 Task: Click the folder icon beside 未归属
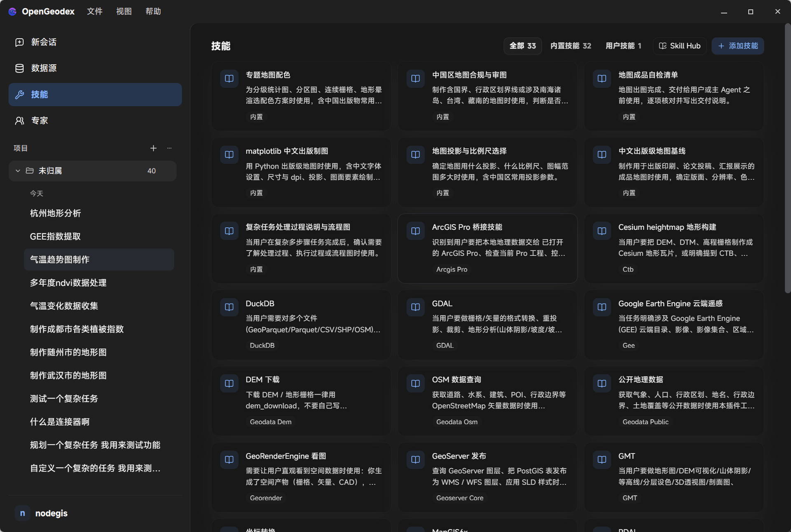click(30, 170)
